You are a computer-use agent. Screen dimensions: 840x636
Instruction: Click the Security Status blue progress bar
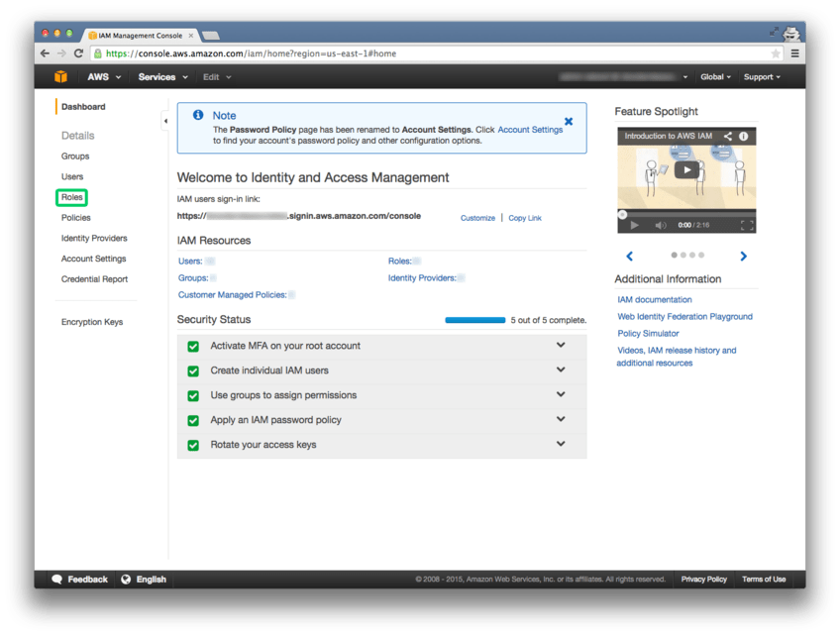coord(475,320)
